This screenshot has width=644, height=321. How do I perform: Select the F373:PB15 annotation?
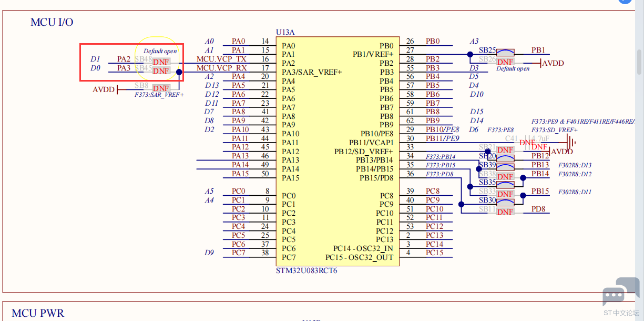coord(441,165)
